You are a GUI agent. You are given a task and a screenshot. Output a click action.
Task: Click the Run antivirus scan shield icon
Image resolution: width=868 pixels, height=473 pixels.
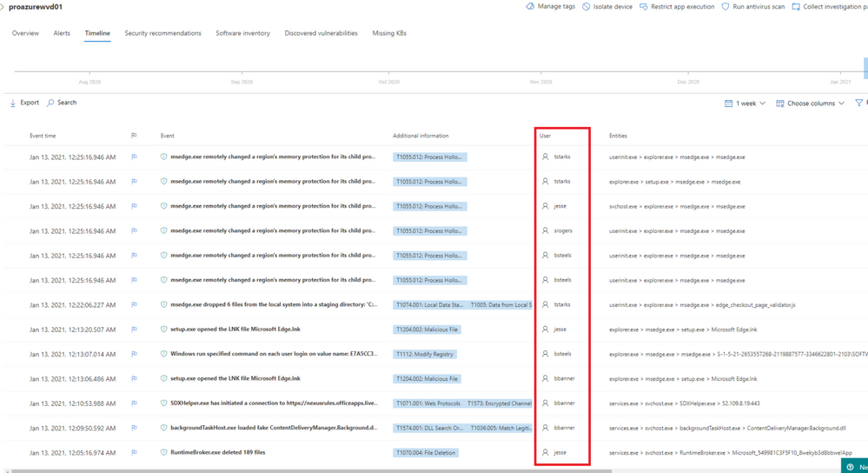[726, 7]
